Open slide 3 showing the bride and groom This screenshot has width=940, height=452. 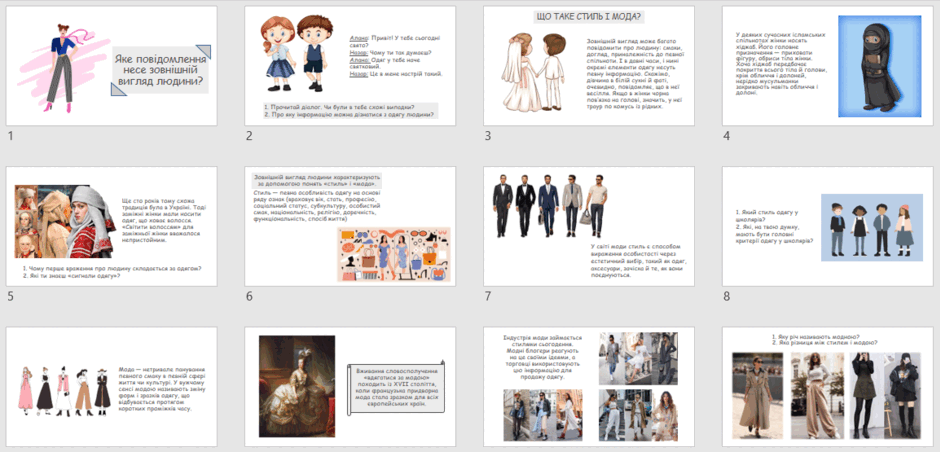(x=589, y=66)
